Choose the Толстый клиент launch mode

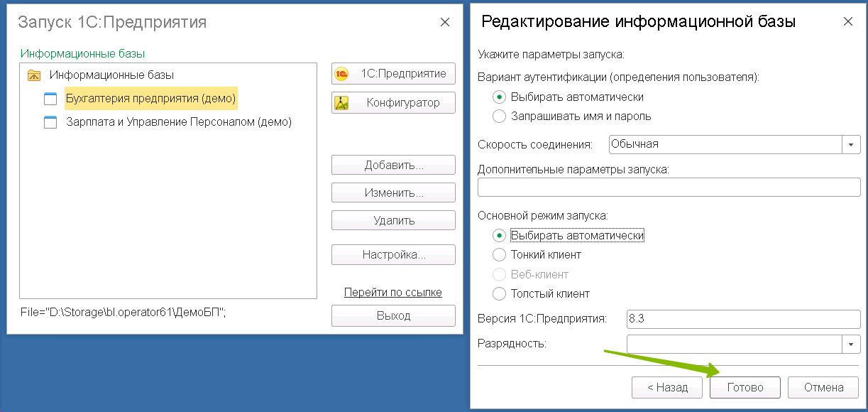499,293
